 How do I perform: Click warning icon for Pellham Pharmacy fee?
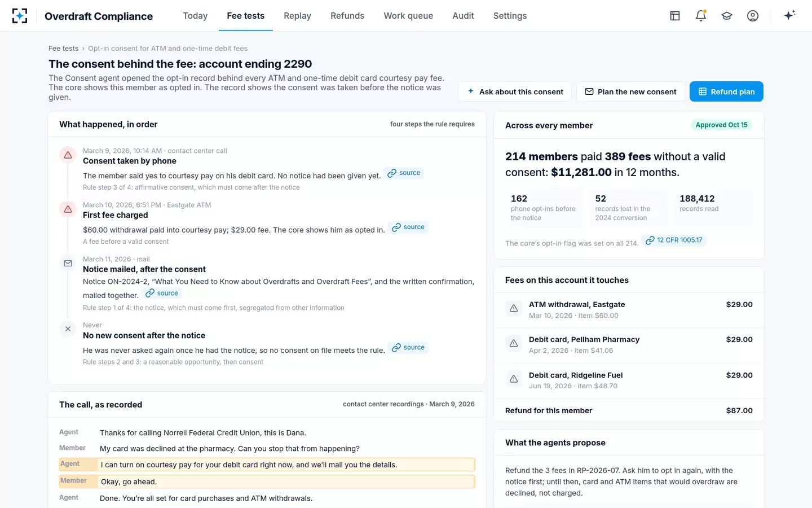coord(514,343)
